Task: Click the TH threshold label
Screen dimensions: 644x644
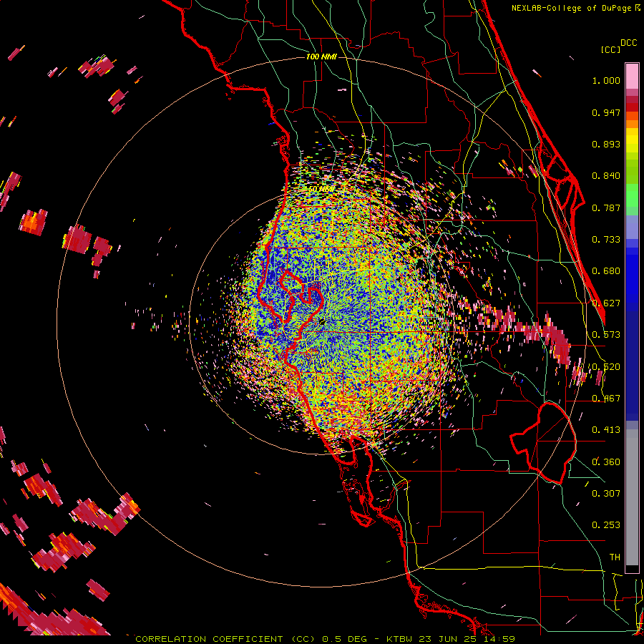Action: pyautogui.click(x=615, y=557)
